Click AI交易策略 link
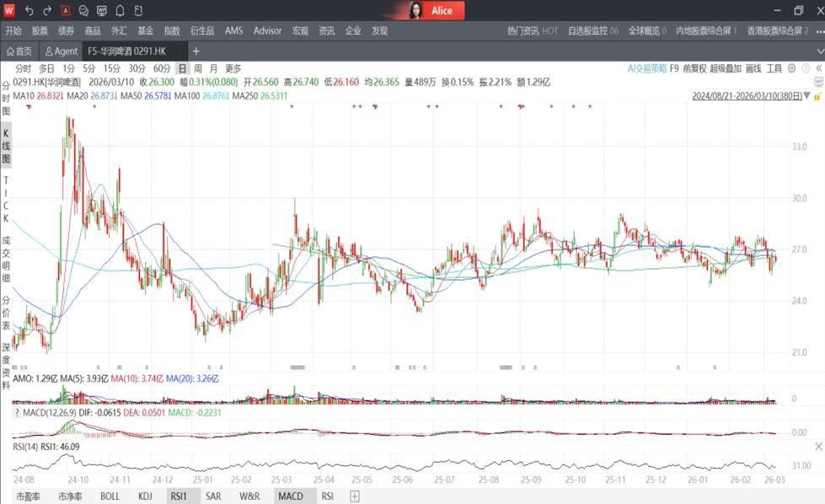 click(x=646, y=68)
